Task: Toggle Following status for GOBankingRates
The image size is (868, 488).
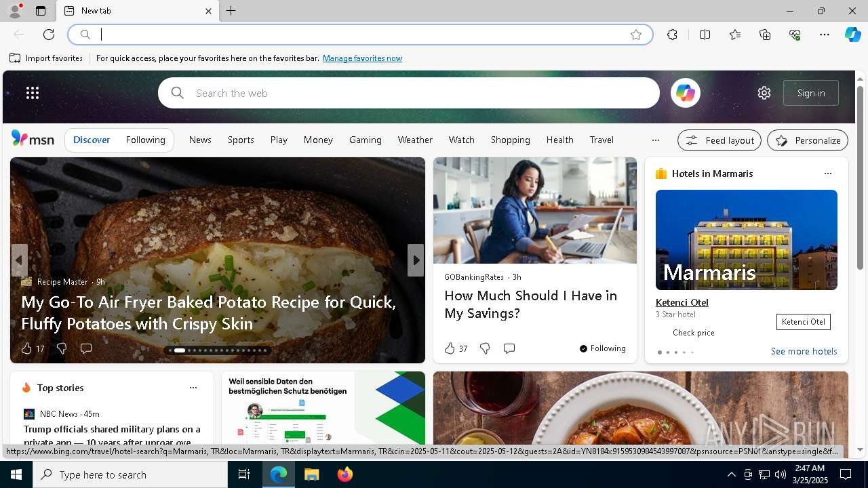Action: point(602,348)
